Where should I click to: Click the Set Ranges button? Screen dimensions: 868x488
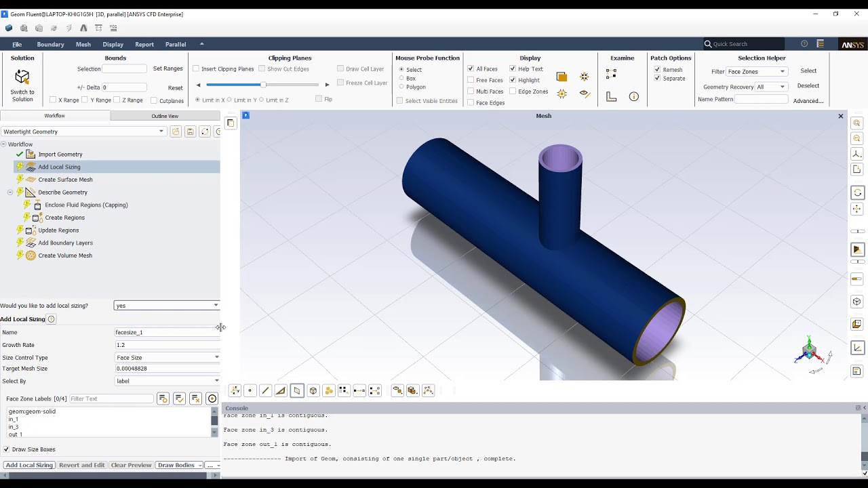coord(167,68)
